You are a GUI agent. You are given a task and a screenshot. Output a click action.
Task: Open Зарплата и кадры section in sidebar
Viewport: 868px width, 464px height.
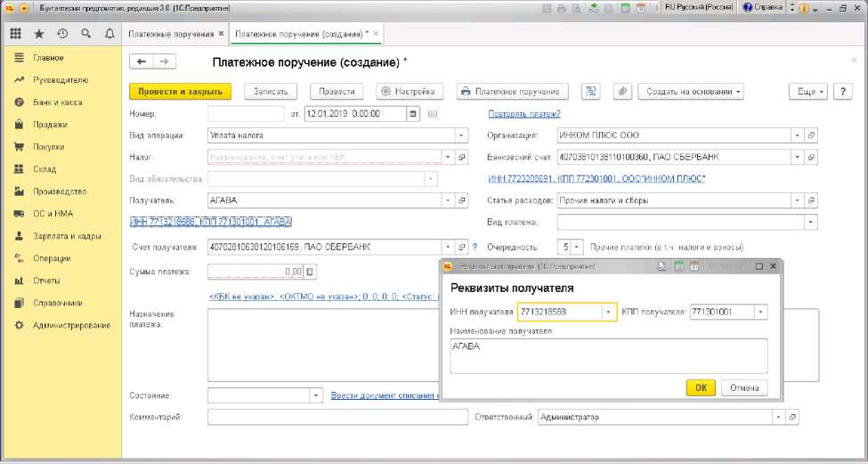click(64, 236)
